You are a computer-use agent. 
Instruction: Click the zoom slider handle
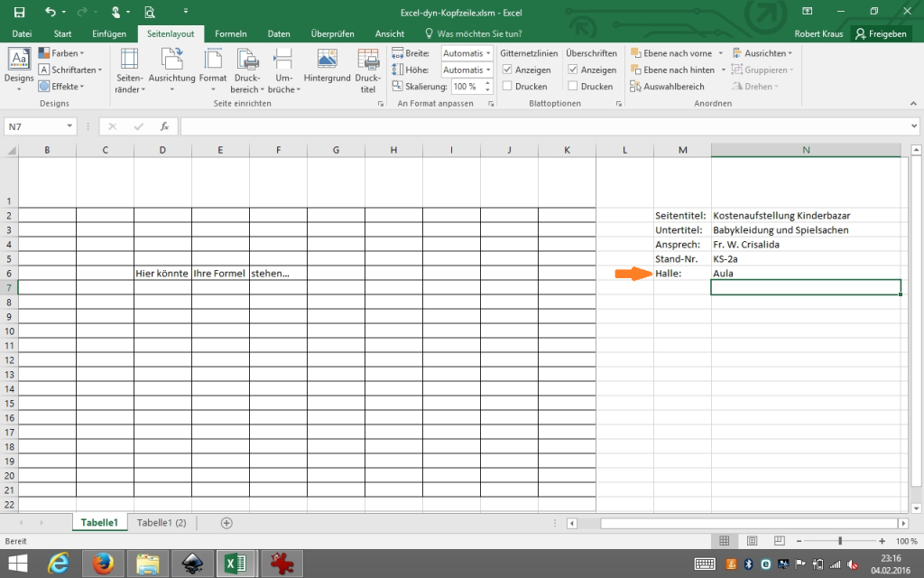[840, 541]
